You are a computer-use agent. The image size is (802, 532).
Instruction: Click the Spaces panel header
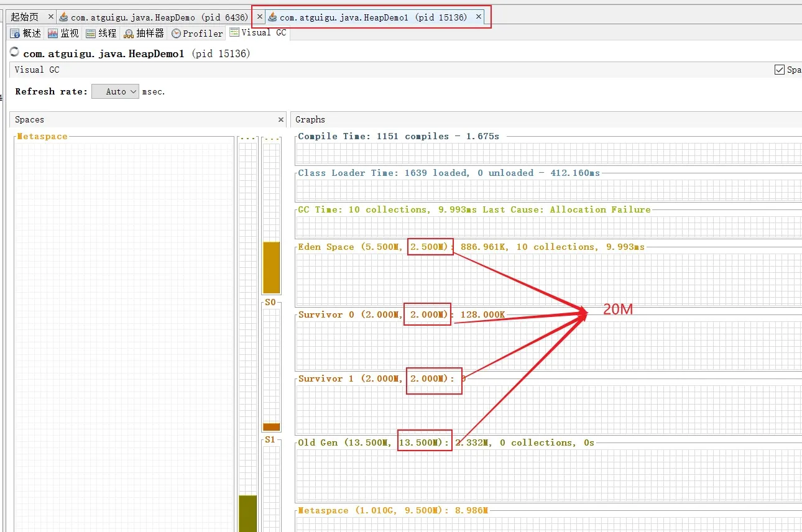point(148,119)
